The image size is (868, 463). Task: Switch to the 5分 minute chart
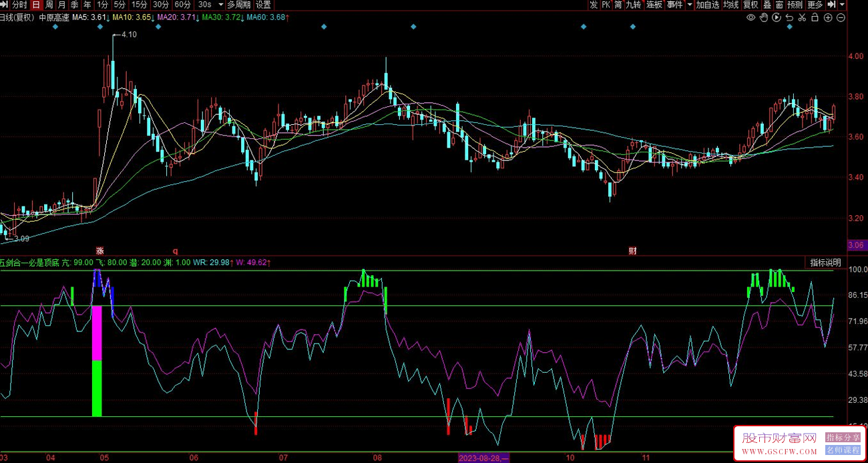coord(120,5)
